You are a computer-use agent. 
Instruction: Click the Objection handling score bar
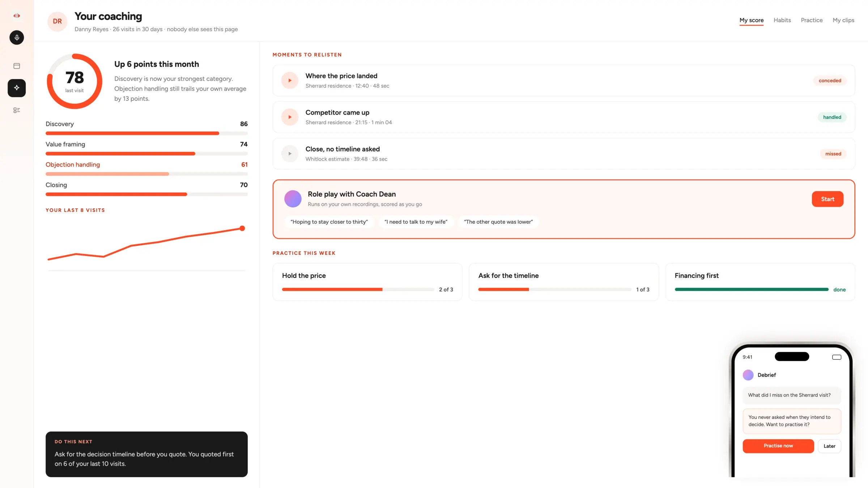pyautogui.click(x=146, y=174)
